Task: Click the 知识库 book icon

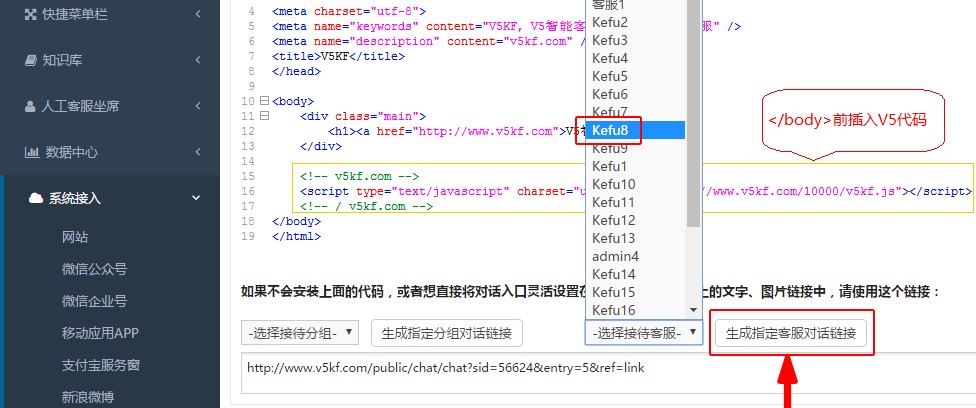Action: (30, 60)
